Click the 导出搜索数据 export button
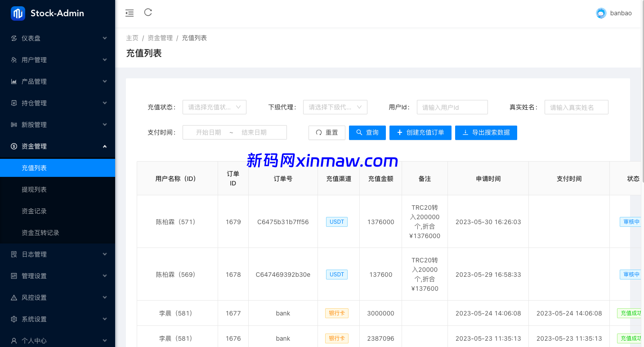 point(486,132)
